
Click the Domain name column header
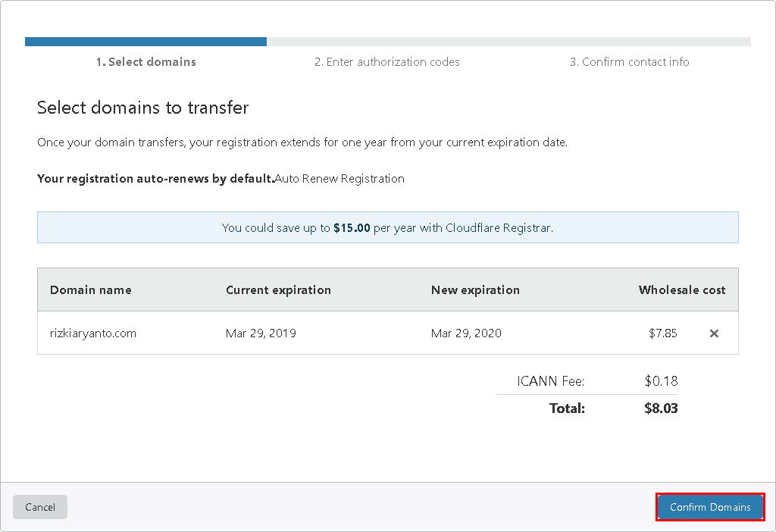coord(91,290)
